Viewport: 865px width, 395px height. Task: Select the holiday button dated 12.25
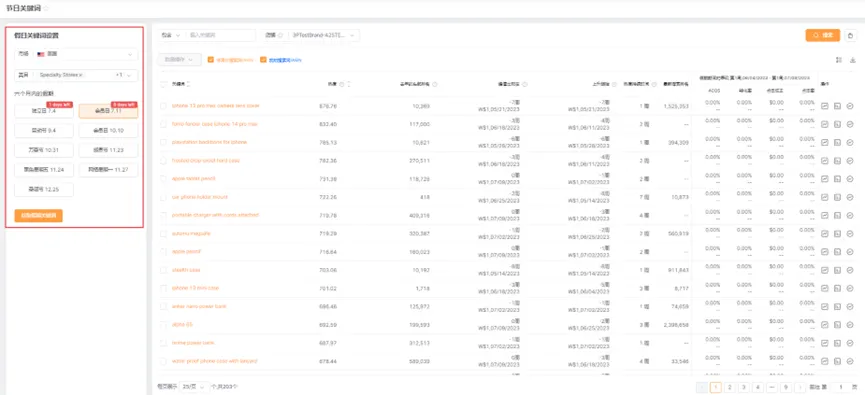(x=44, y=189)
